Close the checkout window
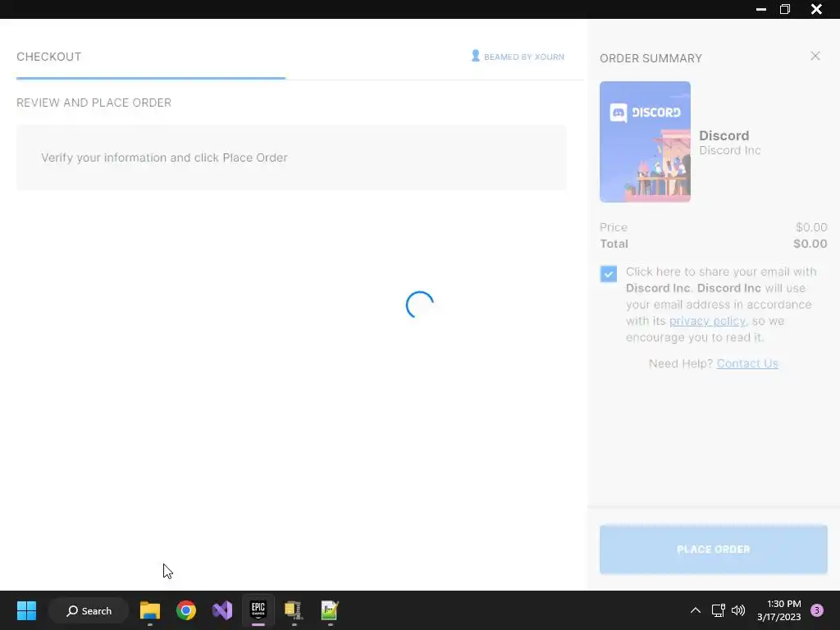The width and height of the screenshot is (840, 630). [816, 9]
